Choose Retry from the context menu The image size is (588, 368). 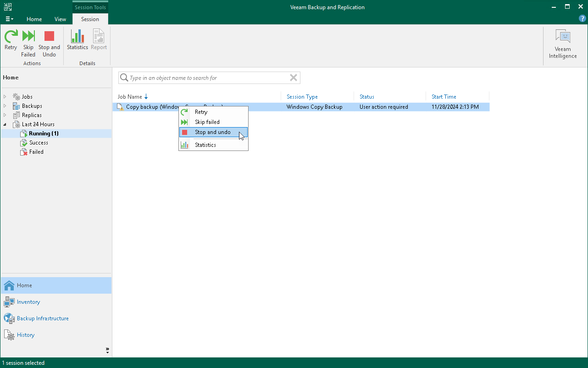[213, 112]
